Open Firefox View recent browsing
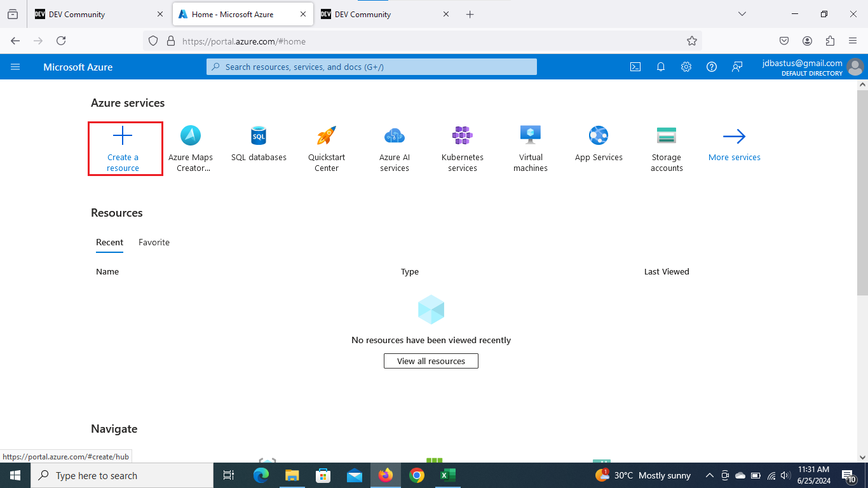The width and height of the screenshot is (868, 488). (x=13, y=14)
